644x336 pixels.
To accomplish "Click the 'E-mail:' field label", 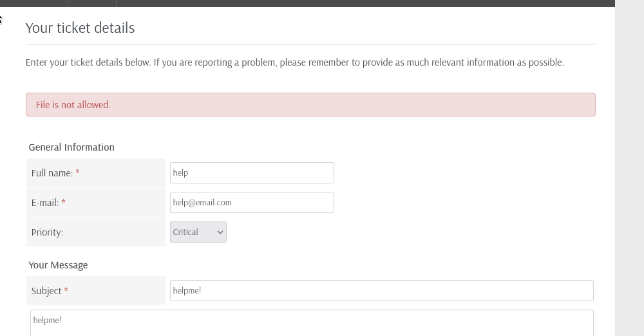I will [44, 203].
